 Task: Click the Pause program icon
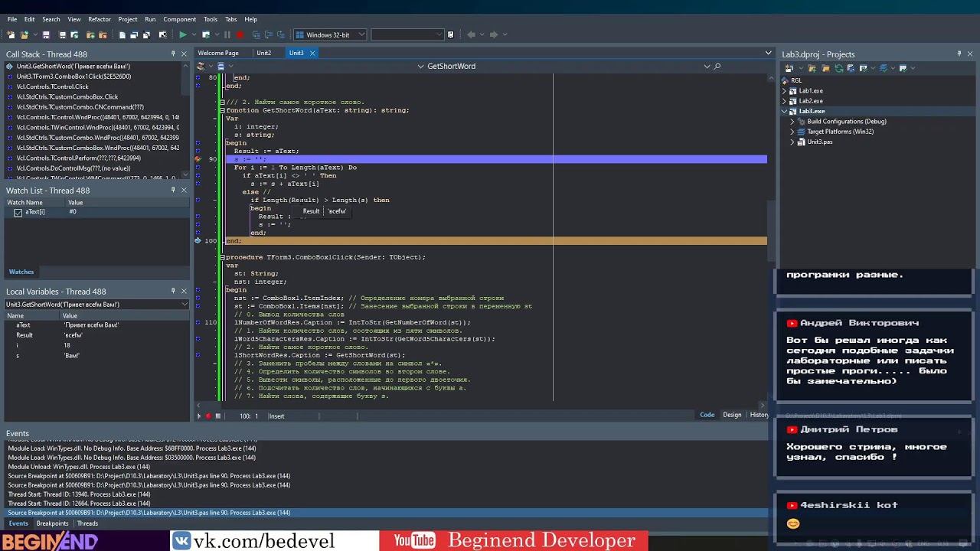(x=227, y=34)
